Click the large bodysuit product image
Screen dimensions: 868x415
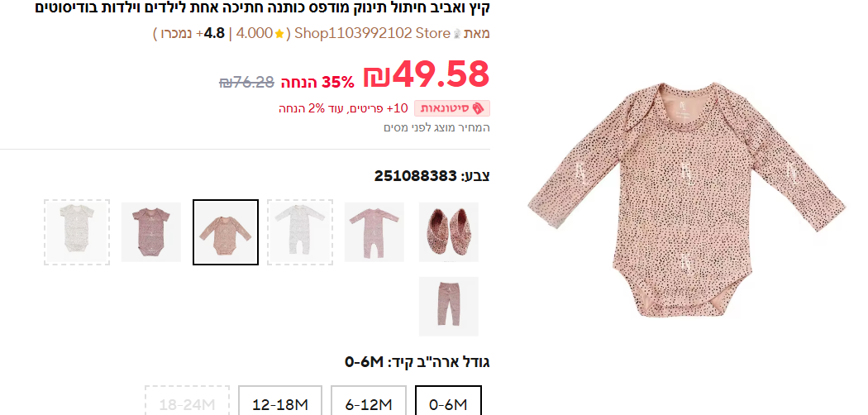[x=686, y=200]
